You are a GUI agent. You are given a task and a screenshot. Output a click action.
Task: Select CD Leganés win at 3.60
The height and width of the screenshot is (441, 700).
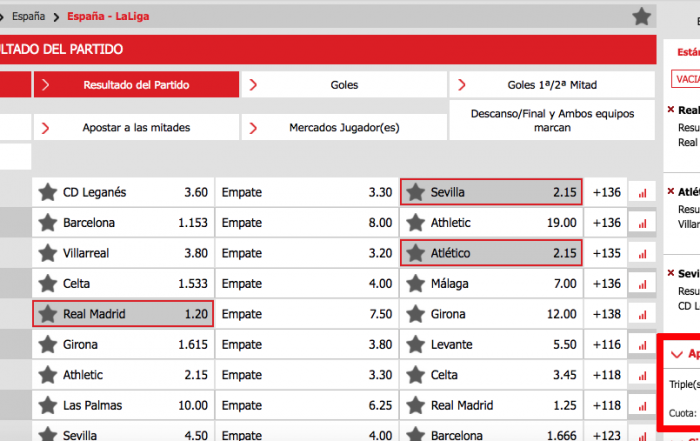pyautogui.click(x=123, y=192)
